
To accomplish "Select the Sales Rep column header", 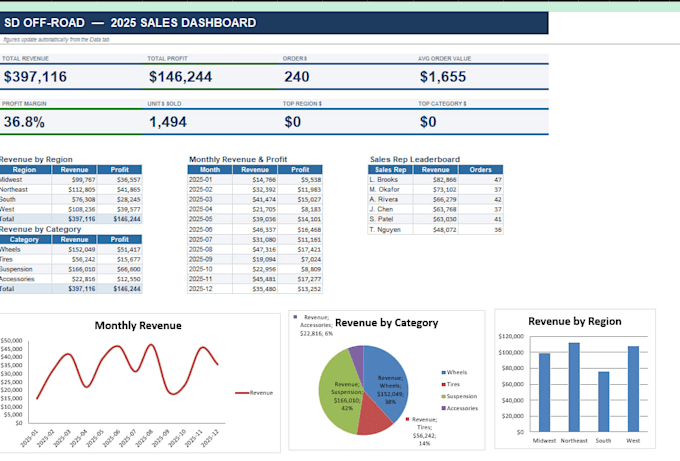I will coord(390,170).
